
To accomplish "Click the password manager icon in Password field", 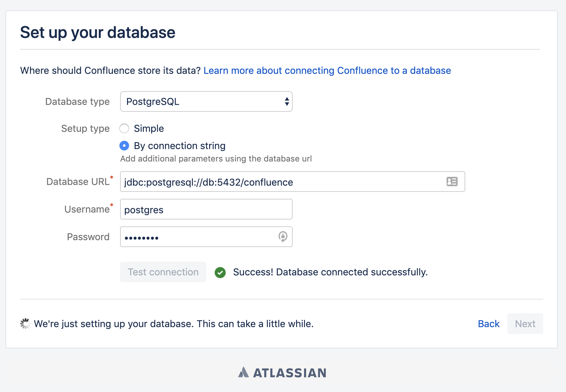I will coord(283,237).
